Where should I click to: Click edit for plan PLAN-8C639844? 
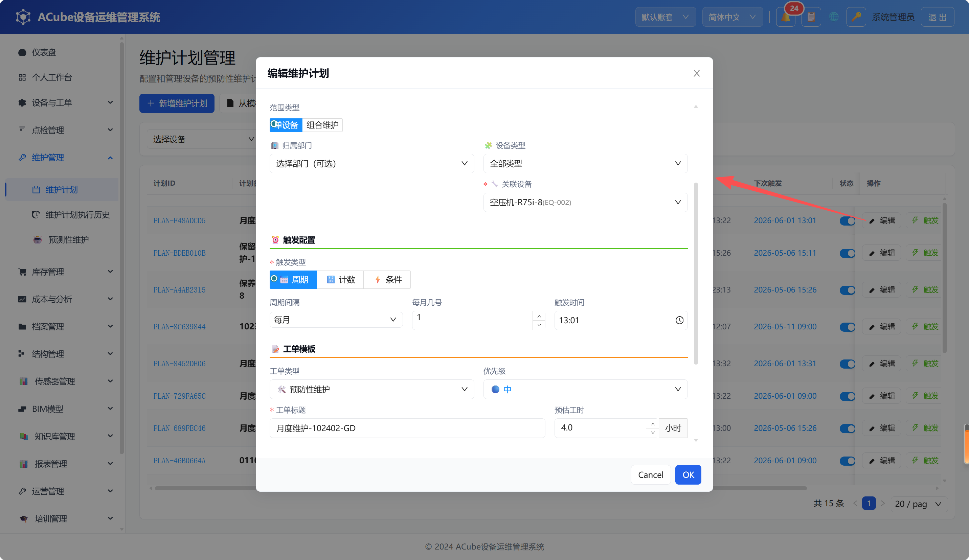[x=882, y=327]
